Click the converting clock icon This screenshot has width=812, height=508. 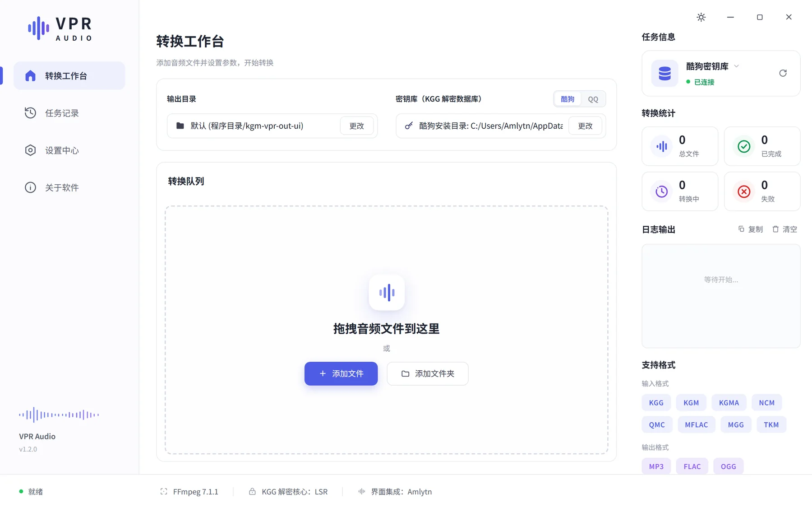pyautogui.click(x=662, y=191)
